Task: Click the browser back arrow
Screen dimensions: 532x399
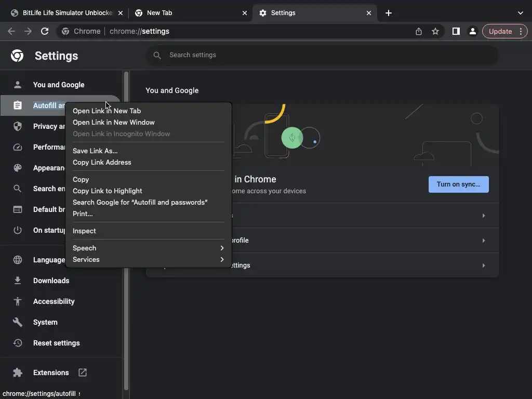Action: tap(11, 31)
